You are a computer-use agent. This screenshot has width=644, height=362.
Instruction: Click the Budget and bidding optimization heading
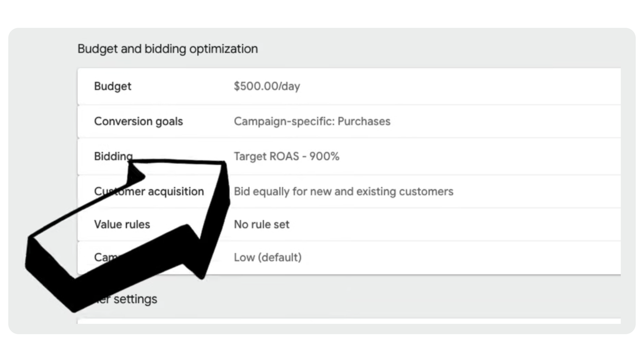[x=168, y=49]
